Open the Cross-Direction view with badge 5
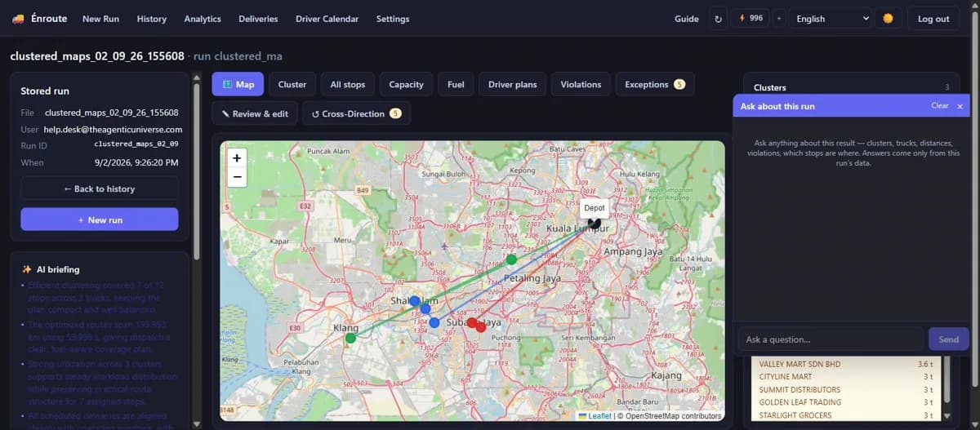The height and width of the screenshot is (430, 980). coord(356,113)
